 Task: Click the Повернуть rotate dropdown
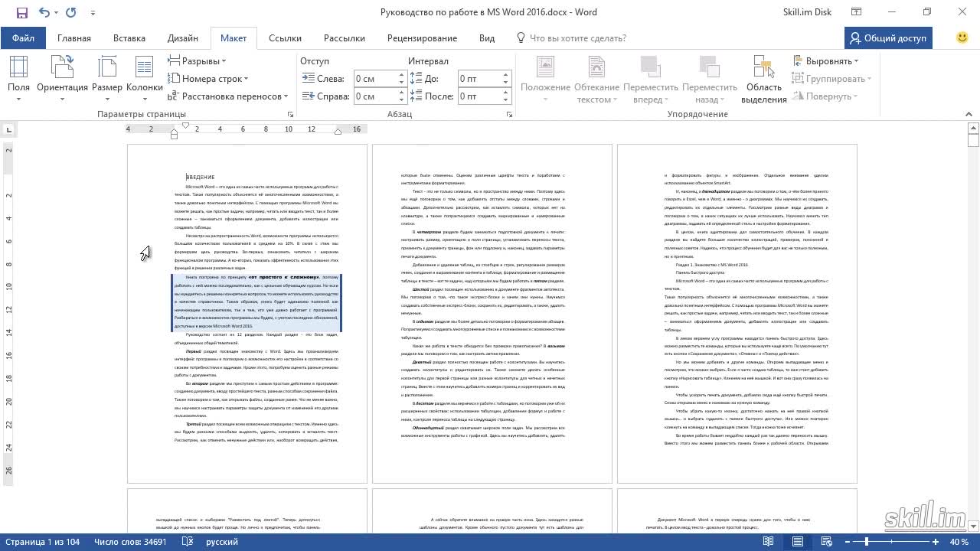tap(824, 96)
